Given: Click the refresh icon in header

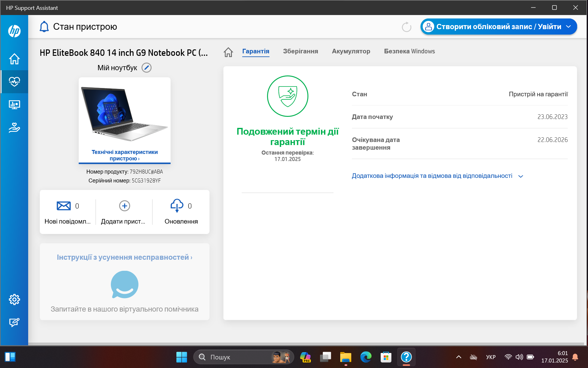Looking at the screenshot, I should pos(406,27).
